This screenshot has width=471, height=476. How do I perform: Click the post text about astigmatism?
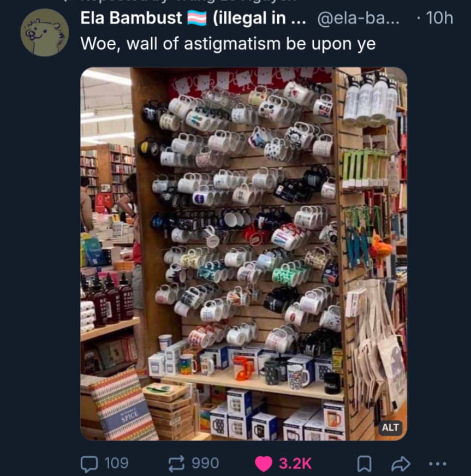pos(228,44)
